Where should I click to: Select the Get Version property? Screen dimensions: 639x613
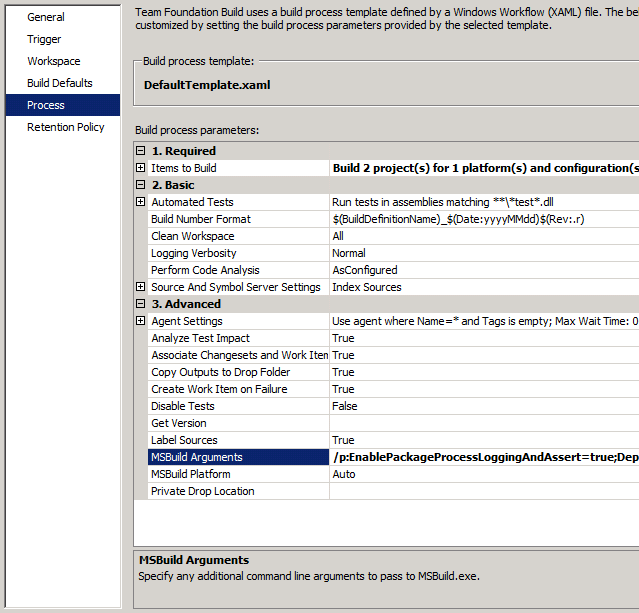click(x=238, y=423)
